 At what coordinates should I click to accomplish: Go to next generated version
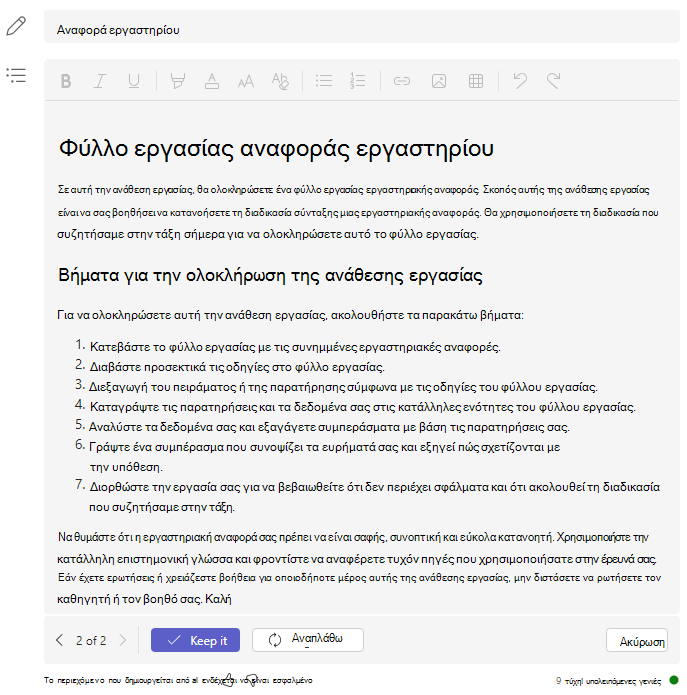(x=123, y=640)
